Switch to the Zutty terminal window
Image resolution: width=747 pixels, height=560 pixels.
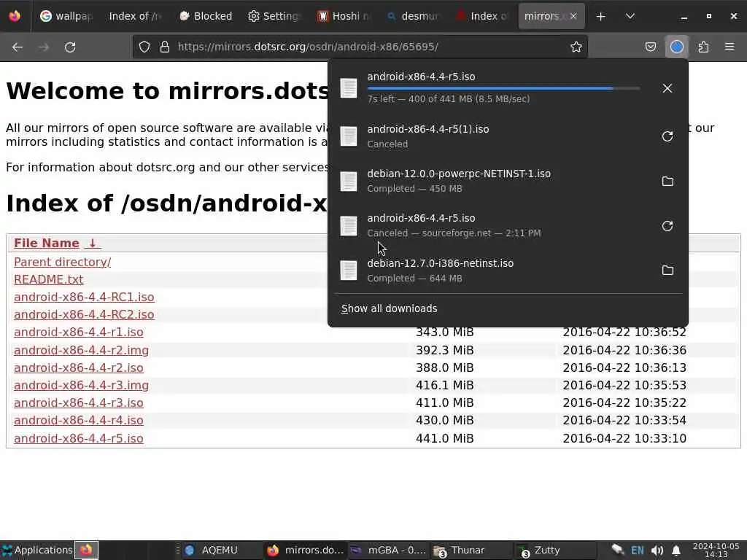[x=554, y=550]
